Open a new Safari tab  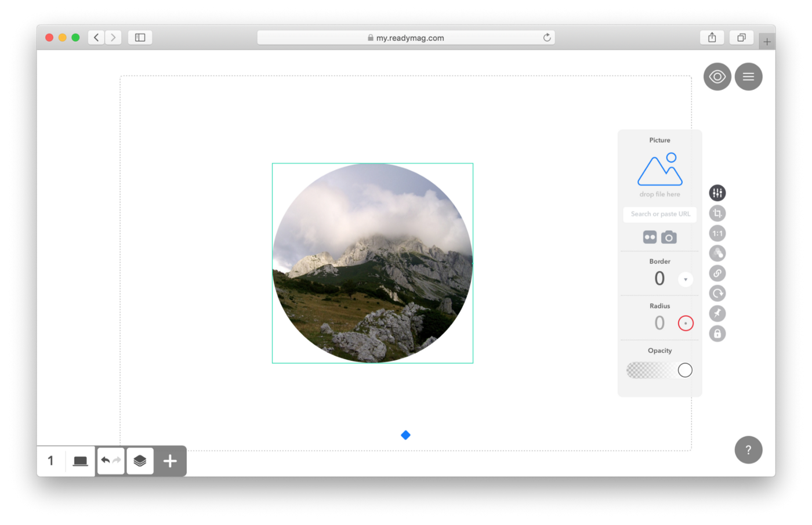pyautogui.click(x=767, y=42)
